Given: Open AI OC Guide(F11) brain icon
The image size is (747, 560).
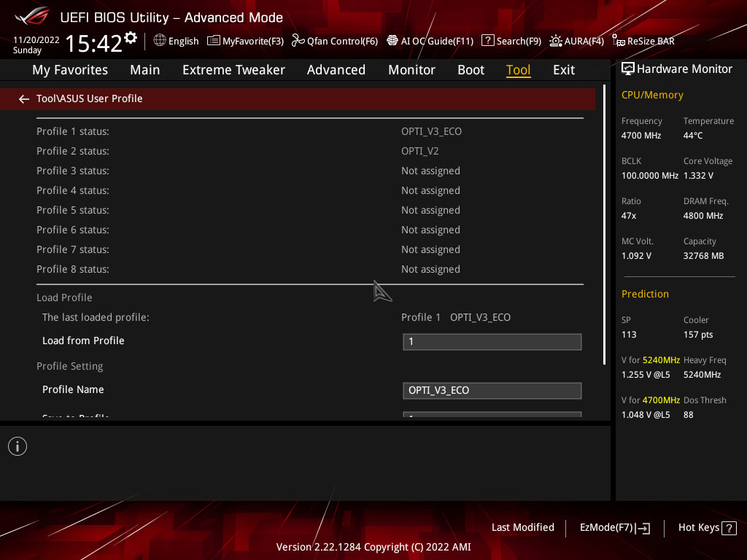Looking at the screenshot, I should tap(392, 41).
